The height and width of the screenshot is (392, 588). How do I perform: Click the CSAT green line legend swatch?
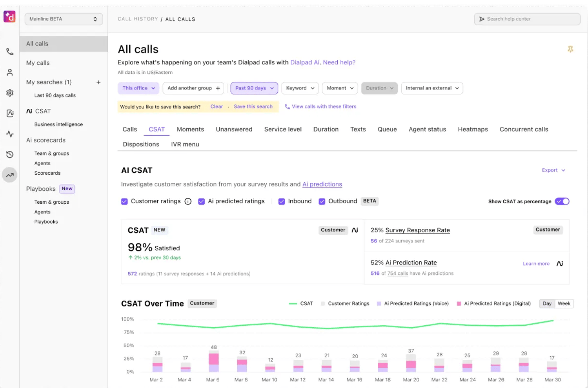tap(293, 304)
